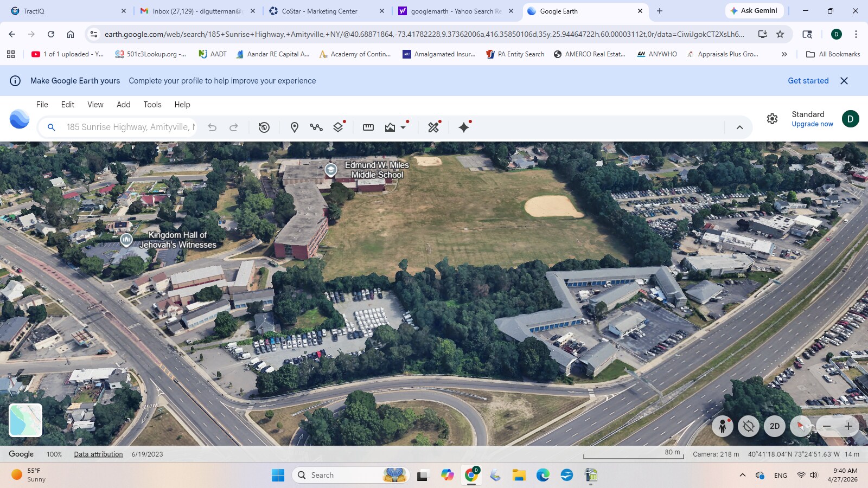Select the draw path or polygon tool

(316, 127)
